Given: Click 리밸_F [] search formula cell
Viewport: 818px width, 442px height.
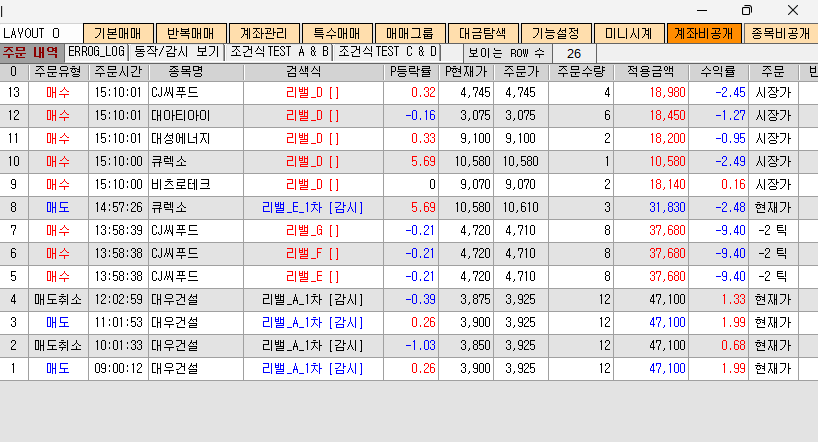Looking at the screenshot, I should point(312,254).
